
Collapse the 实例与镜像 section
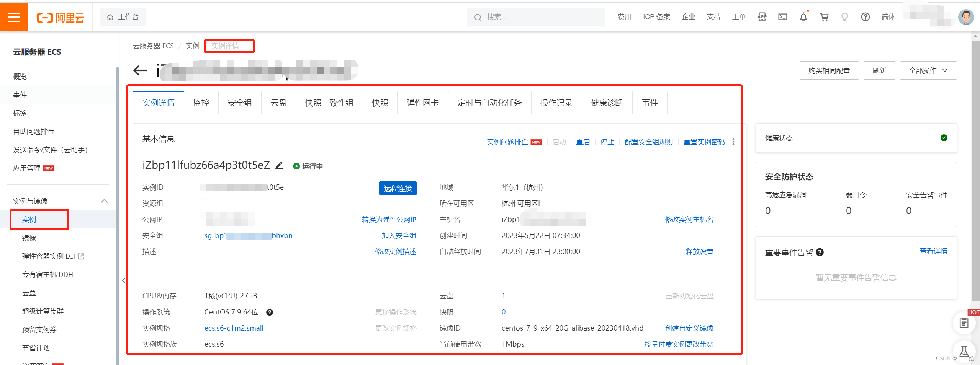(104, 201)
